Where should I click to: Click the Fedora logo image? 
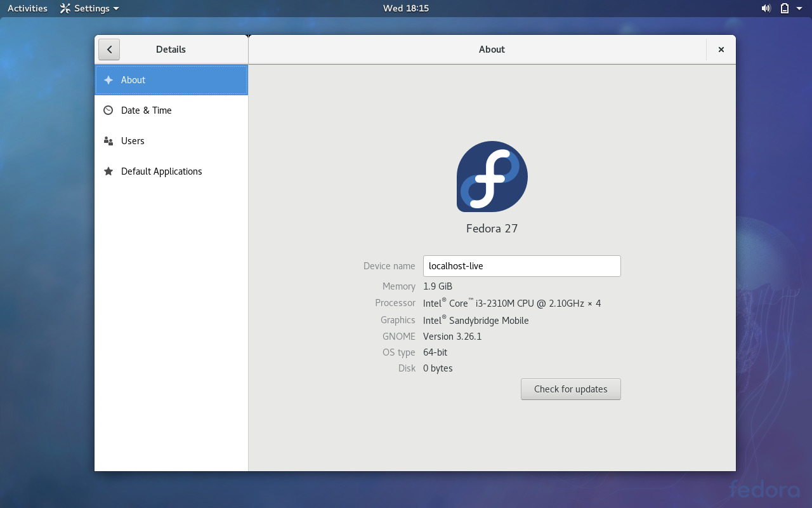(x=492, y=177)
